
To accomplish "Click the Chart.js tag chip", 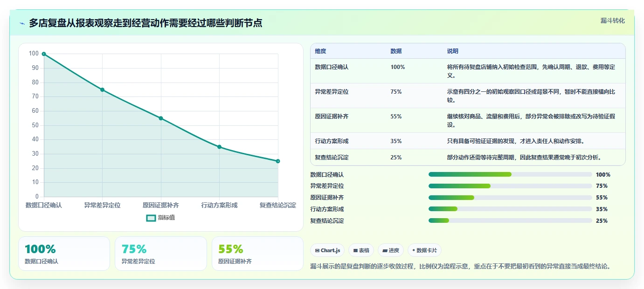I will point(327,250).
